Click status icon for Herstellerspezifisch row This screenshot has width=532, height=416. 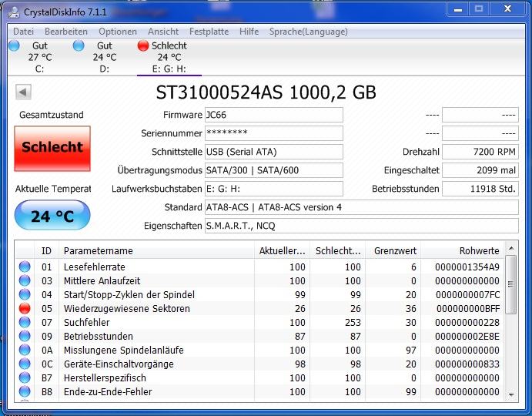(25, 377)
